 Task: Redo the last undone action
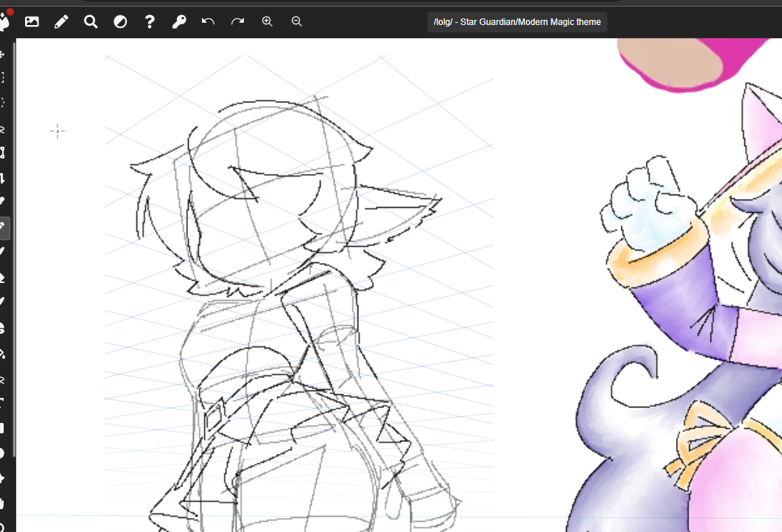pos(238,21)
